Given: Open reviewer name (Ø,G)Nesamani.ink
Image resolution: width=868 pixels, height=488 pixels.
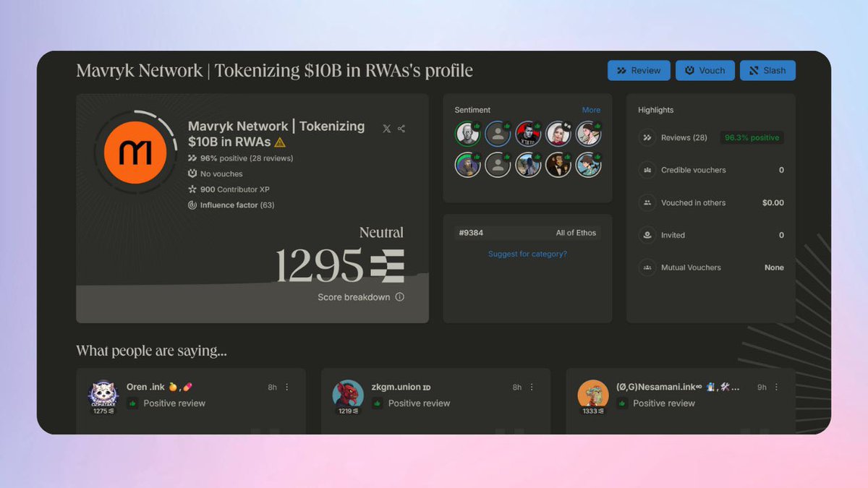Looking at the screenshot, I should pyautogui.click(x=678, y=387).
